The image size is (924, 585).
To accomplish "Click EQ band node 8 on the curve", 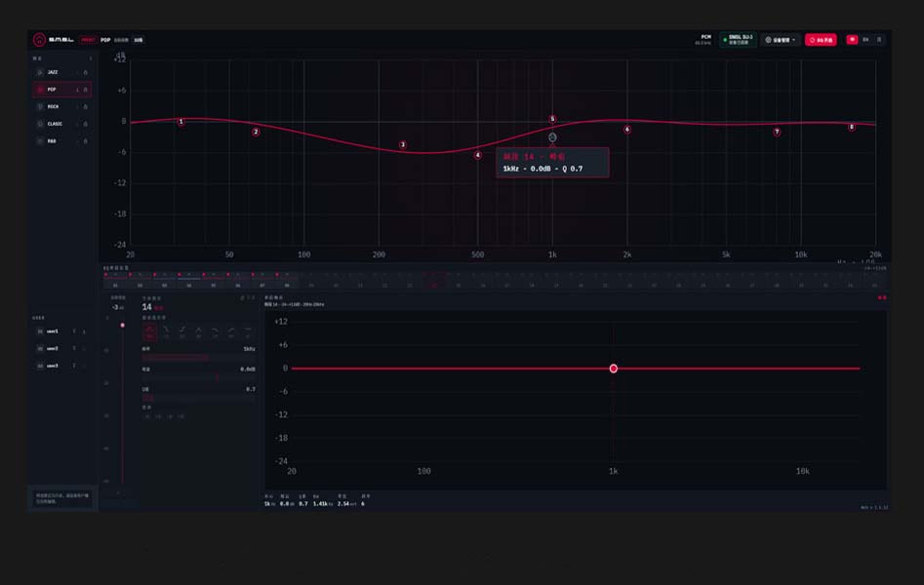I will coord(851,127).
